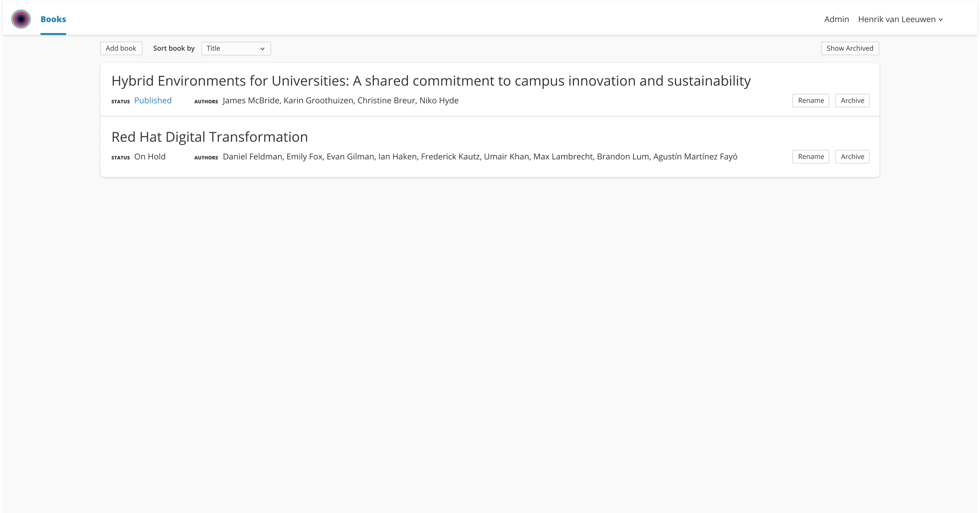The image size is (980, 513).
Task: Expand the Henrik van Leeuwen user menu
Action: pos(900,19)
